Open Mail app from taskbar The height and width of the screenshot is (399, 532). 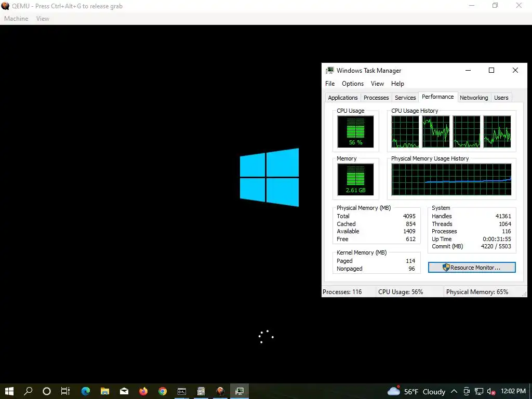[x=124, y=391]
